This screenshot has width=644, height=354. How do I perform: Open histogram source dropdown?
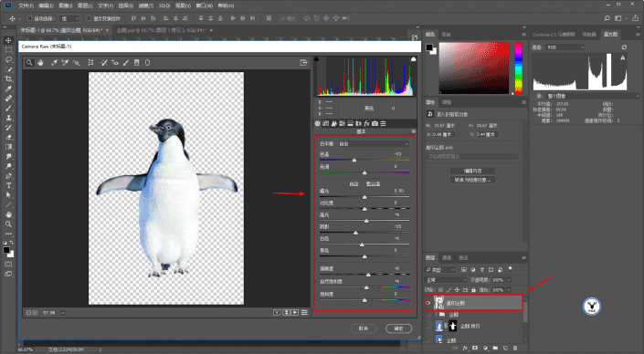point(593,96)
